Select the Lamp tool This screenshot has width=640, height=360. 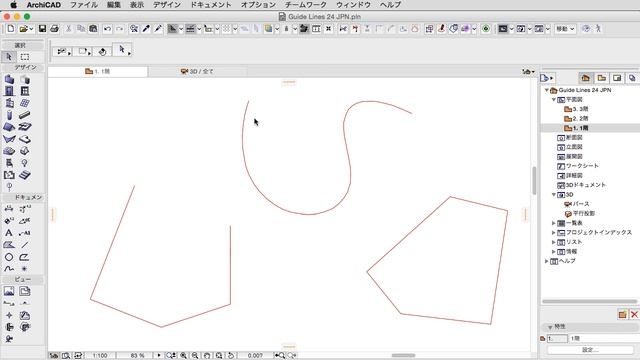click(x=24, y=163)
